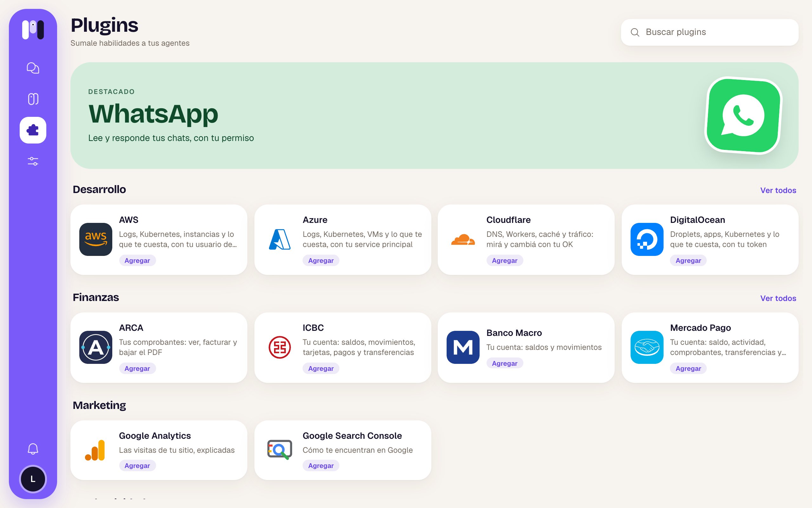Viewport: 812px width, 508px height.
Task: Click the Cloudflare card title
Action: click(508, 220)
